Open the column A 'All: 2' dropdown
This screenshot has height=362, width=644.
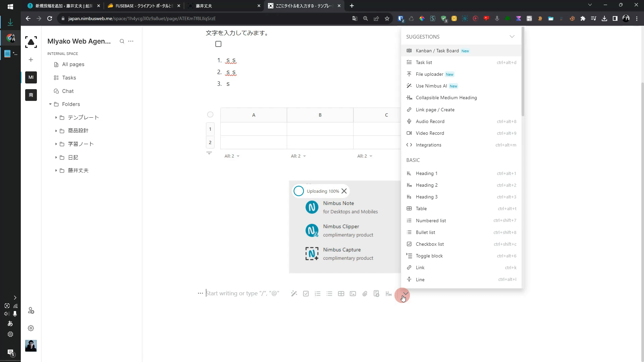click(x=232, y=156)
